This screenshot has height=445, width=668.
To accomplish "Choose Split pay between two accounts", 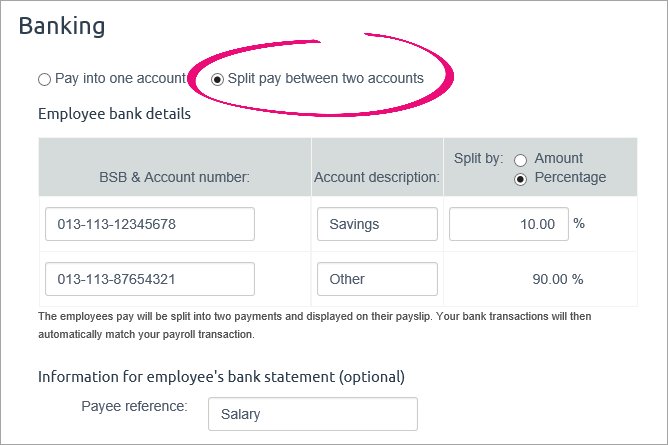I will point(218,78).
